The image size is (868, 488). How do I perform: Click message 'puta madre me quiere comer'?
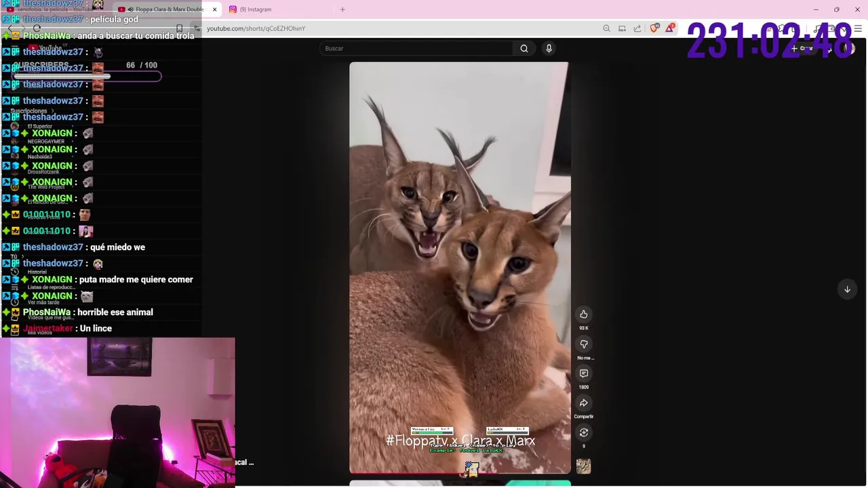[x=136, y=279]
